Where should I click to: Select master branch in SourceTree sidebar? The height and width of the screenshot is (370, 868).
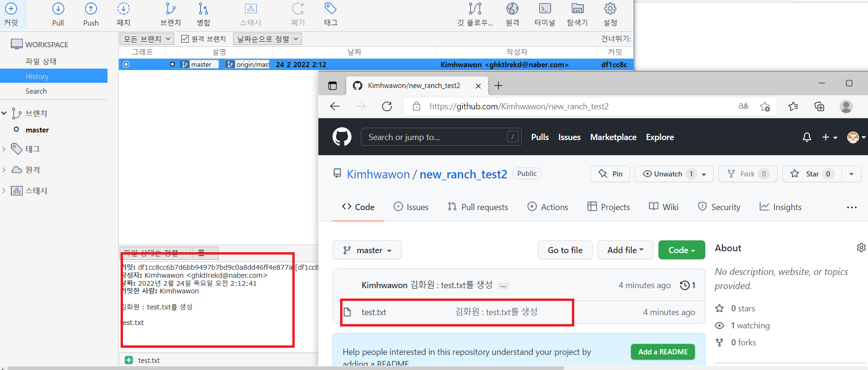[37, 130]
